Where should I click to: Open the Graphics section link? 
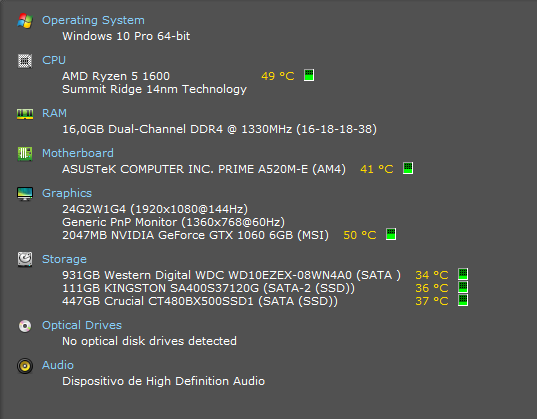tap(67, 193)
